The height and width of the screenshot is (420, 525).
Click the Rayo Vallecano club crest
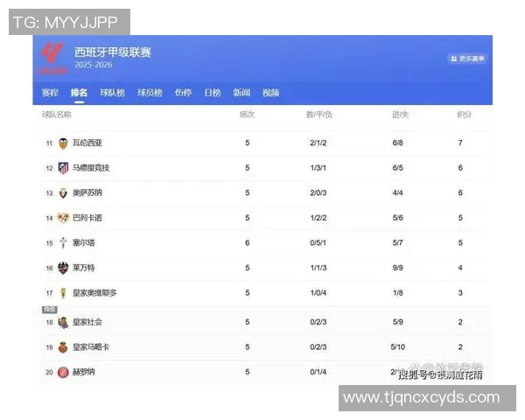point(63,218)
